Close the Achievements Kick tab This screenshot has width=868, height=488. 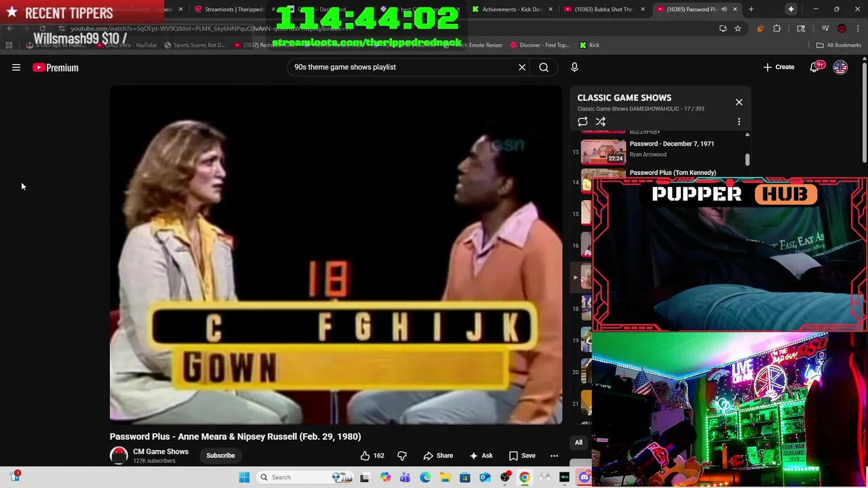[x=550, y=9]
